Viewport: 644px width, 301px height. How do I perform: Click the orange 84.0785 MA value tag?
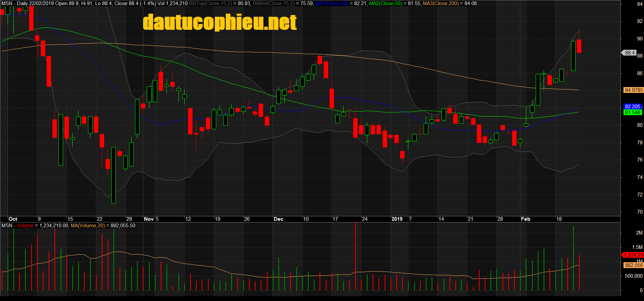click(x=633, y=90)
